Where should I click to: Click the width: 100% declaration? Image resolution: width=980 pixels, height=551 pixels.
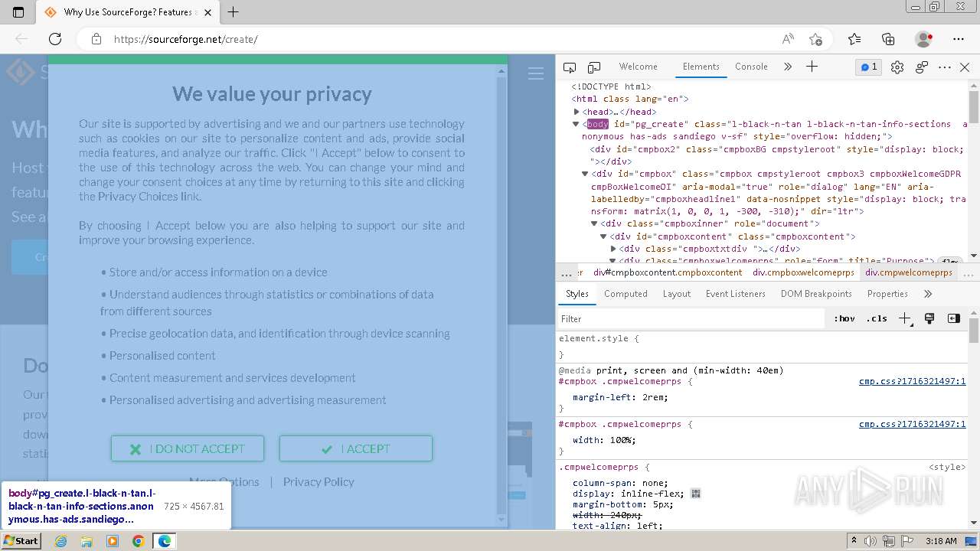(x=604, y=440)
